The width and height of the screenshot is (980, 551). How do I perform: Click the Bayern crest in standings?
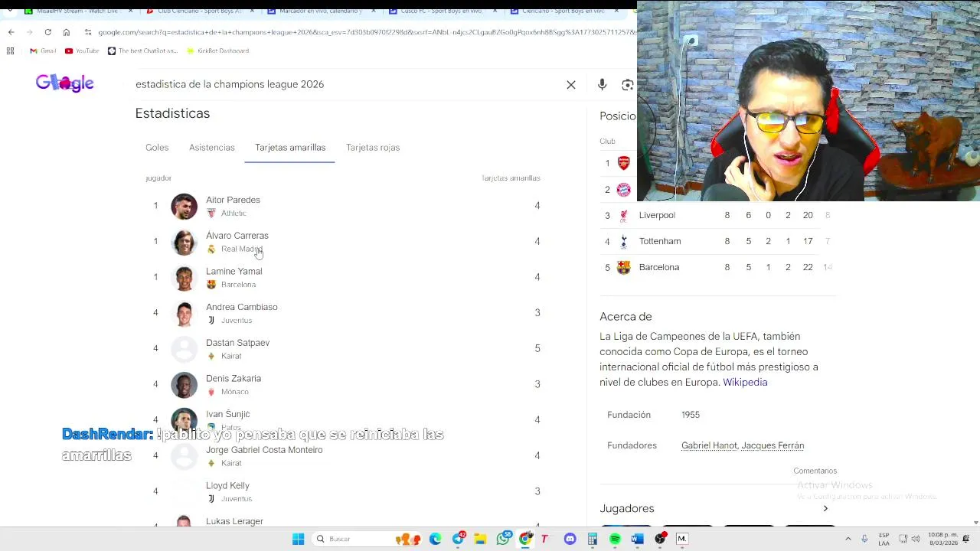[x=624, y=189]
